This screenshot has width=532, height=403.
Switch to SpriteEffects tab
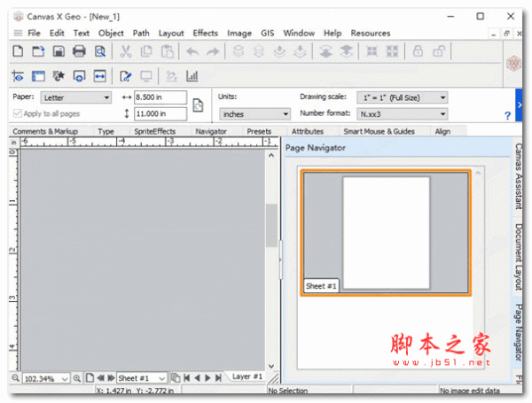point(155,131)
